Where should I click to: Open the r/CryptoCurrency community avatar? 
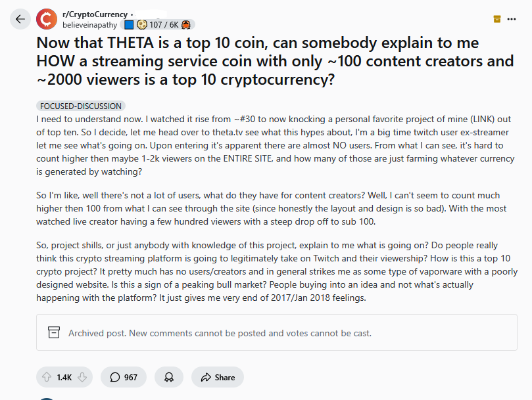pos(47,19)
